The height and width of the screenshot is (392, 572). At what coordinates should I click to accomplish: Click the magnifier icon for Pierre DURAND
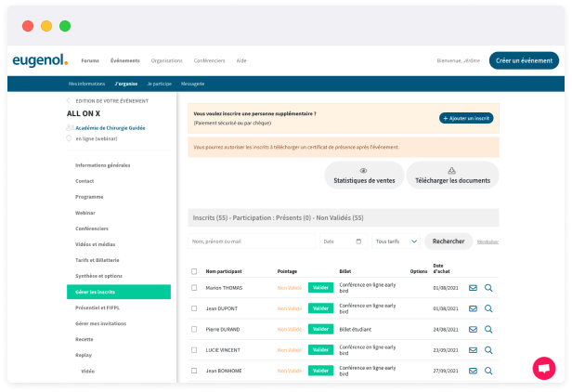click(x=488, y=329)
